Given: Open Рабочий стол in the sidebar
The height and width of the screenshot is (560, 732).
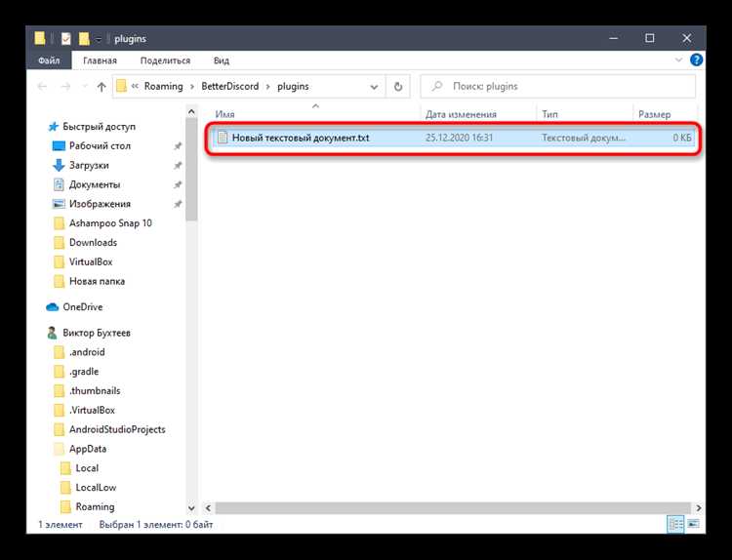Looking at the screenshot, I should [100, 146].
